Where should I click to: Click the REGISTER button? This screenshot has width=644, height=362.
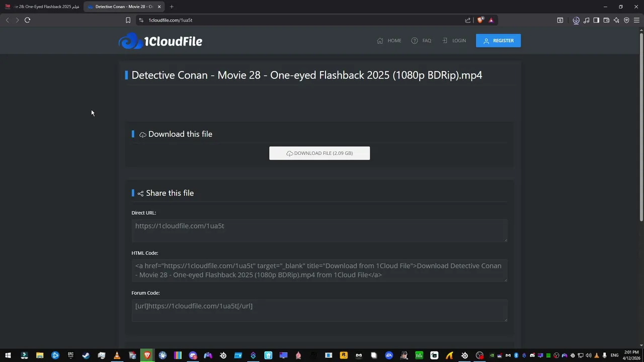(x=498, y=41)
